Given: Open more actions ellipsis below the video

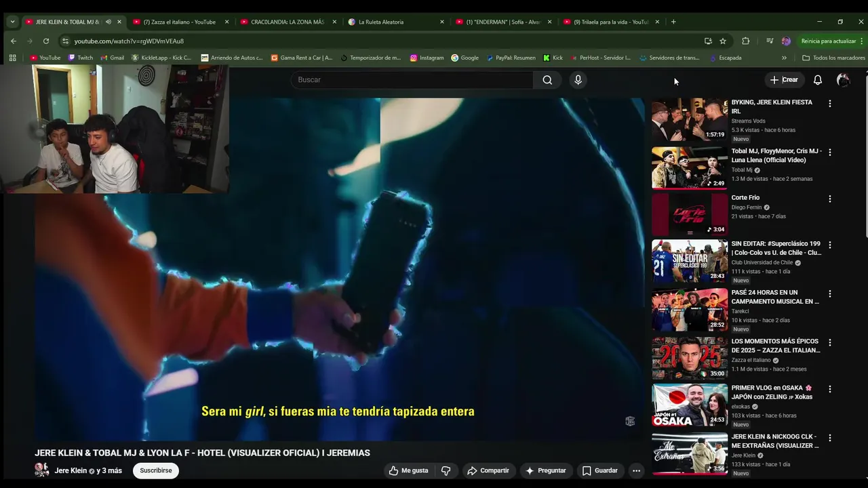Looking at the screenshot, I should (x=636, y=470).
